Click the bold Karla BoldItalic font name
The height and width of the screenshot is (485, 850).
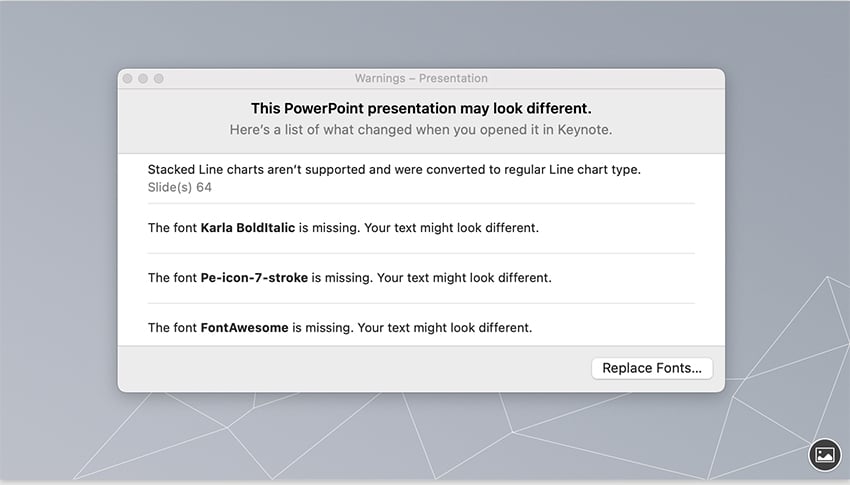click(247, 228)
